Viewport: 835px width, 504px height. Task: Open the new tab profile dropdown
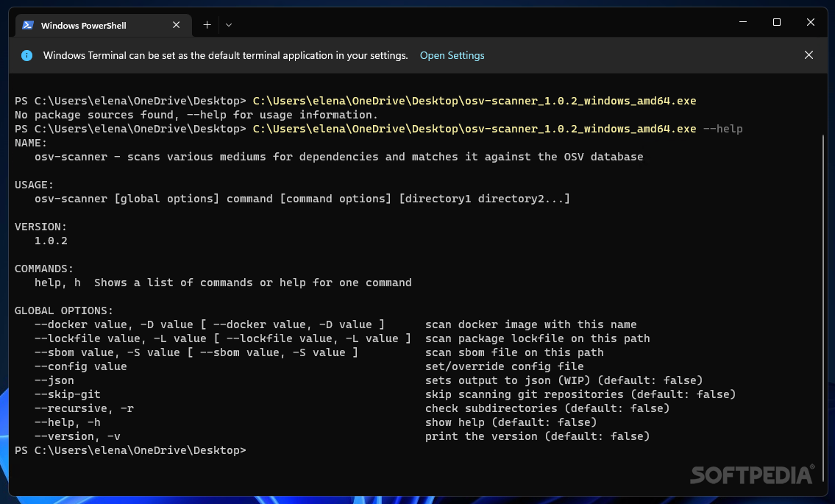point(229,25)
